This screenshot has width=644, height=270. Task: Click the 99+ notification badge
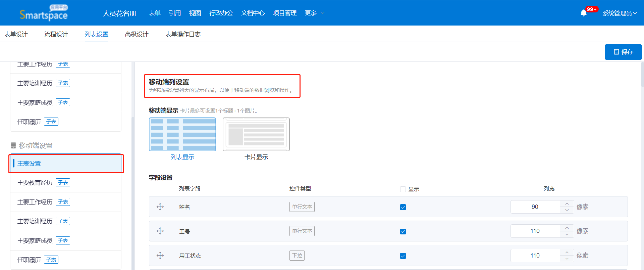pos(592,9)
